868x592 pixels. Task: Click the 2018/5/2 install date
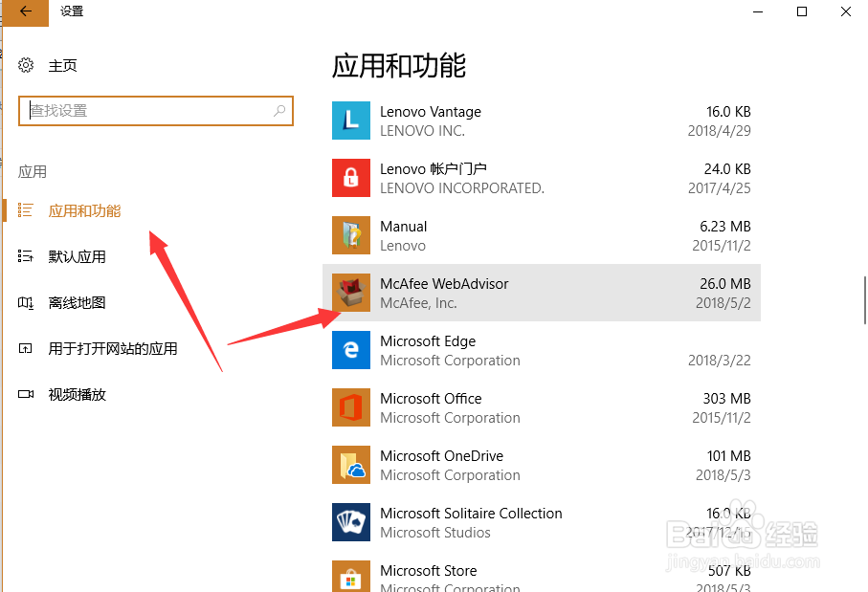click(723, 303)
